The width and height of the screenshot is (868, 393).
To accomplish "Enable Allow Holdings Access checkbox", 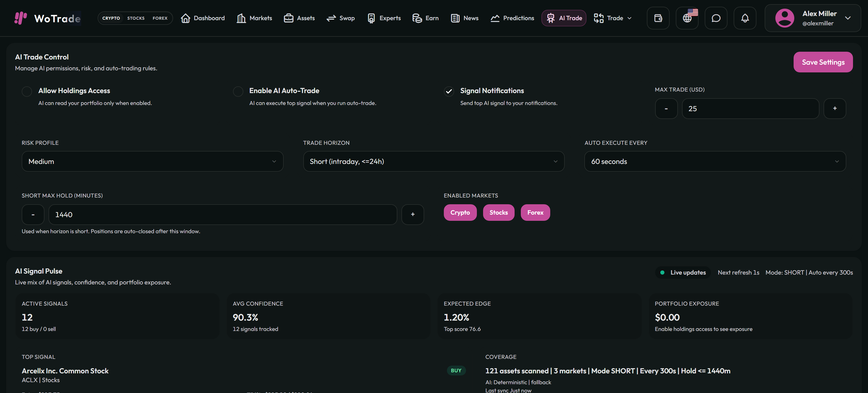I will pyautogui.click(x=27, y=92).
